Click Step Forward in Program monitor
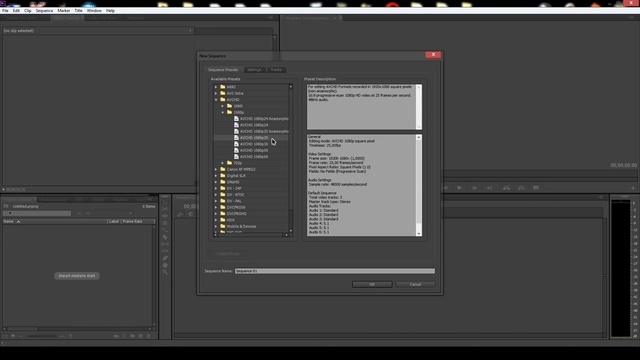Screen dimensions: 640x360 click(x=474, y=188)
